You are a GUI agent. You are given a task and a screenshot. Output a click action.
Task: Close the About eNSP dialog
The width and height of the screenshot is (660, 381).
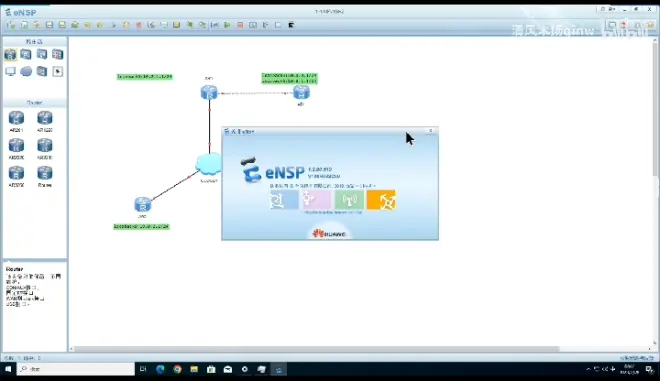coord(431,131)
